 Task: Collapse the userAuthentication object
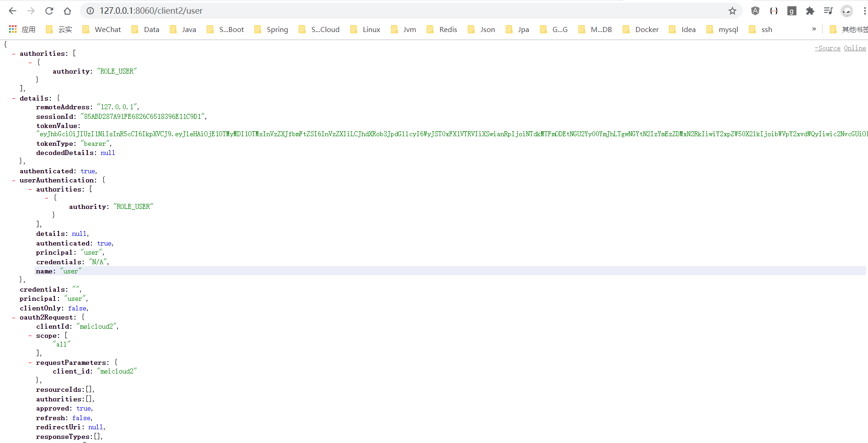[14, 181]
